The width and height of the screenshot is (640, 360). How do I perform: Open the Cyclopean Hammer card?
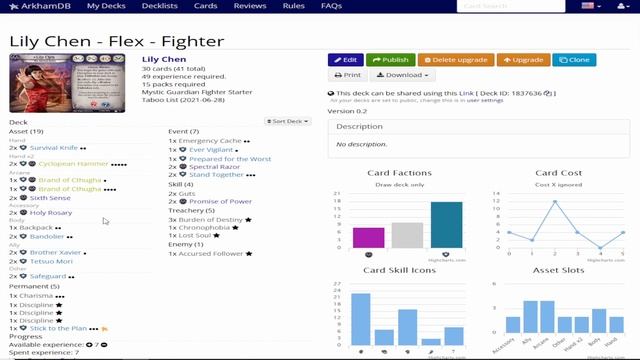click(x=73, y=164)
